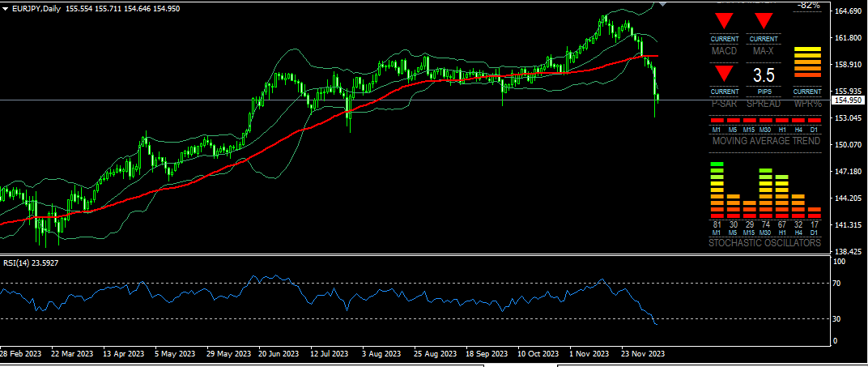868x367 pixels.
Task: Click the 153.045 price axis label
Action: pos(848,118)
